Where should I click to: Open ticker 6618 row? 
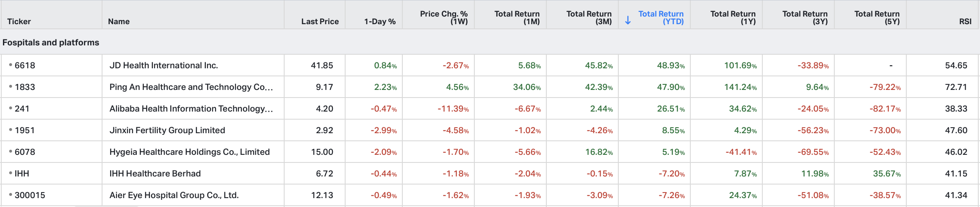(x=25, y=65)
